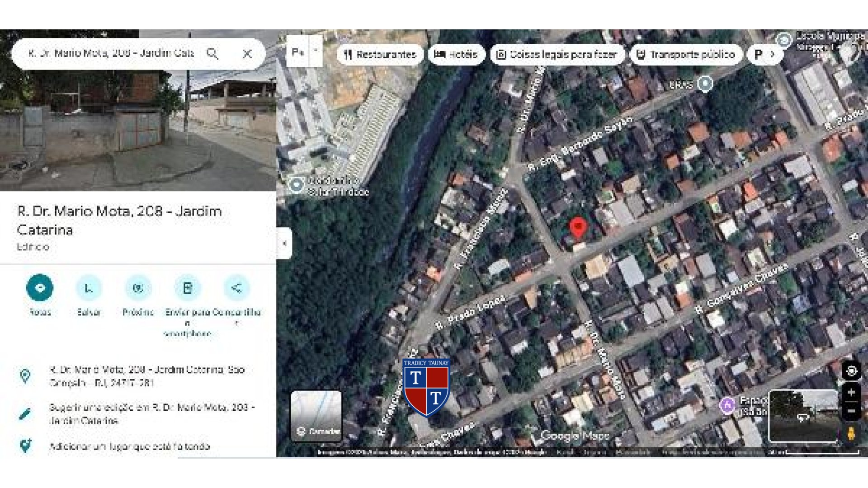Open the Próximo nearby icon
This screenshot has height=488, width=868.
[x=138, y=288]
